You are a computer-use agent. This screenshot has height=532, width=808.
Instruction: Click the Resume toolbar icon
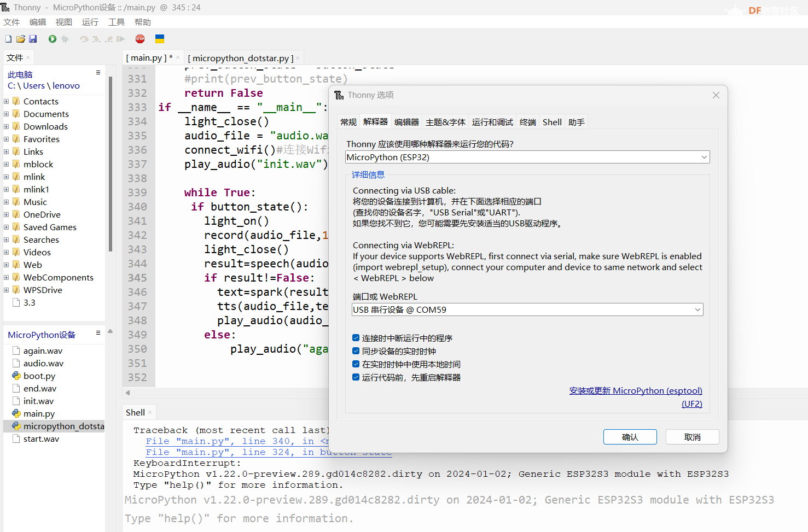(x=121, y=39)
